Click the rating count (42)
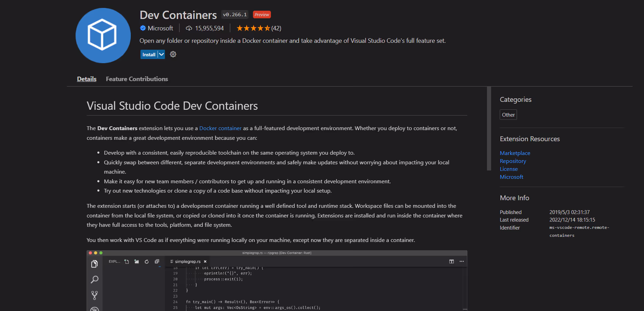The height and width of the screenshot is (311, 644). tap(276, 28)
